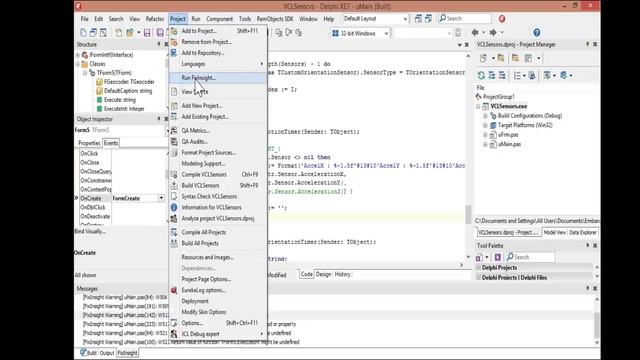Screen dimensions: 640x360
Task: Click the purple filter icon in Tool Palette
Action: 498,257
